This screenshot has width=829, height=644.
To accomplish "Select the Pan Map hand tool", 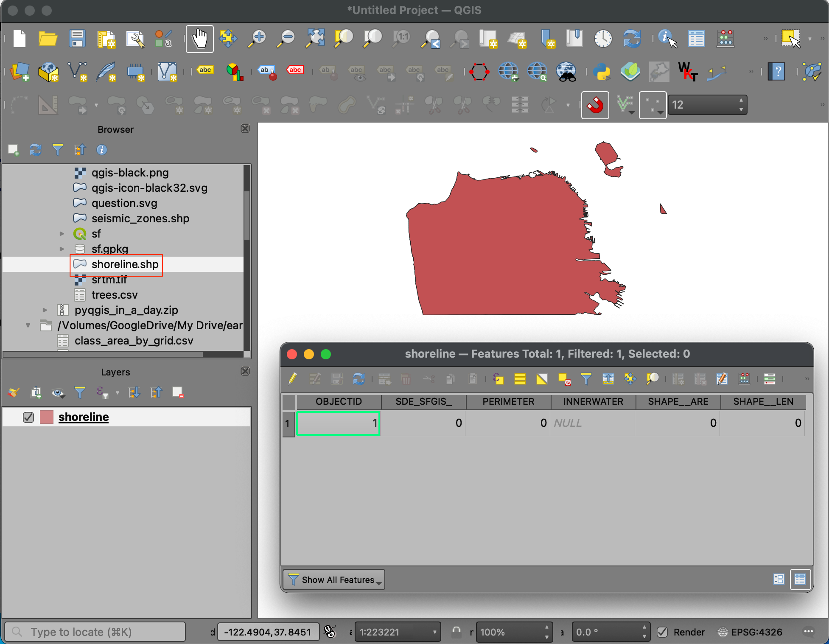I will [199, 39].
